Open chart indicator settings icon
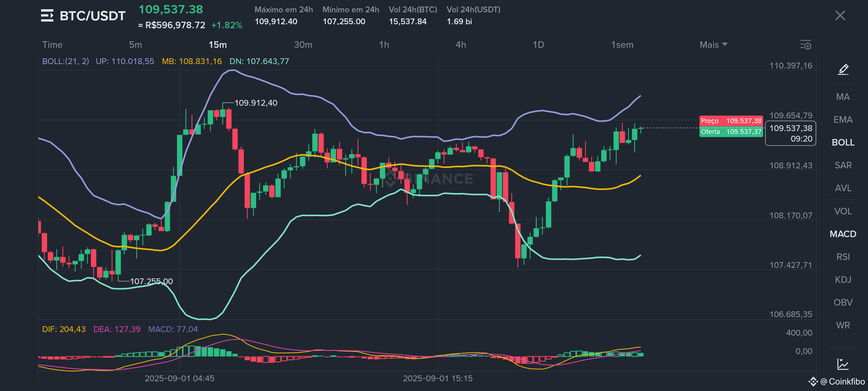Viewport: 868px width, 391px height. click(806, 45)
